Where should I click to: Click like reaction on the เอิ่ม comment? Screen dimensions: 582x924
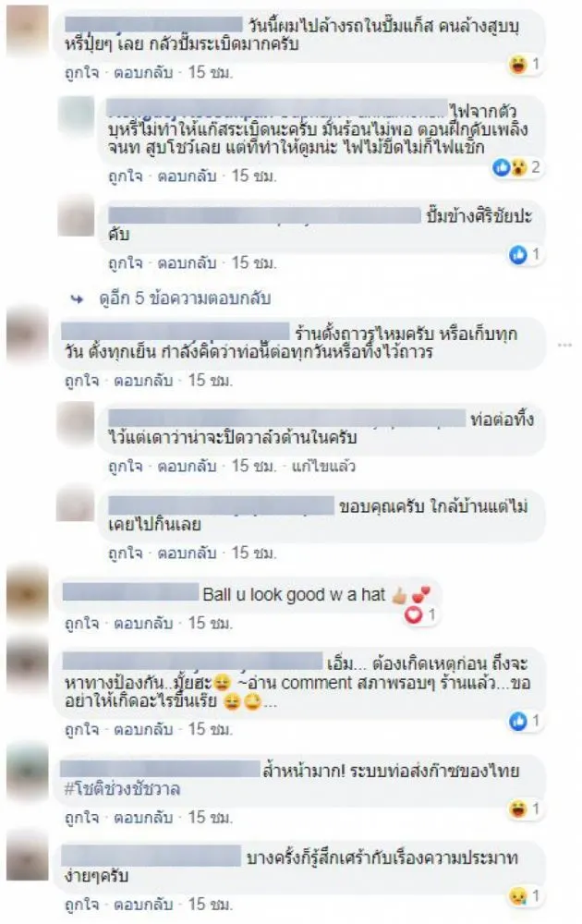coord(517,721)
